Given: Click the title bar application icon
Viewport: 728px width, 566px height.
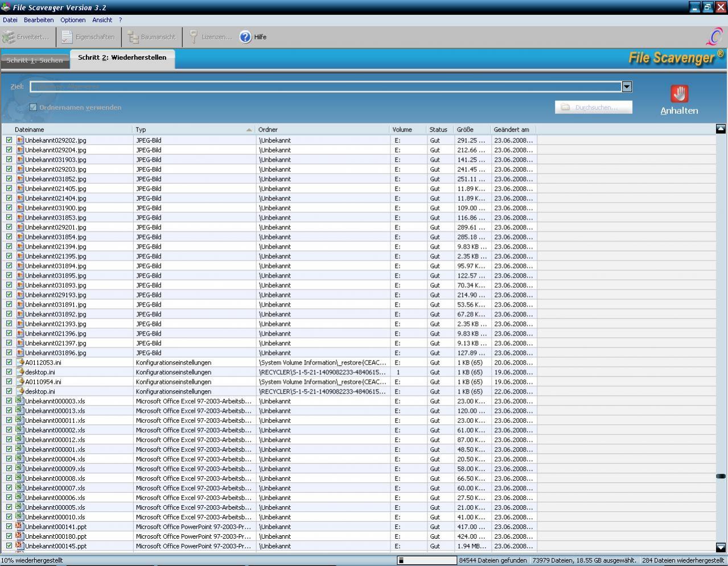Looking at the screenshot, I should coord(6,7).
